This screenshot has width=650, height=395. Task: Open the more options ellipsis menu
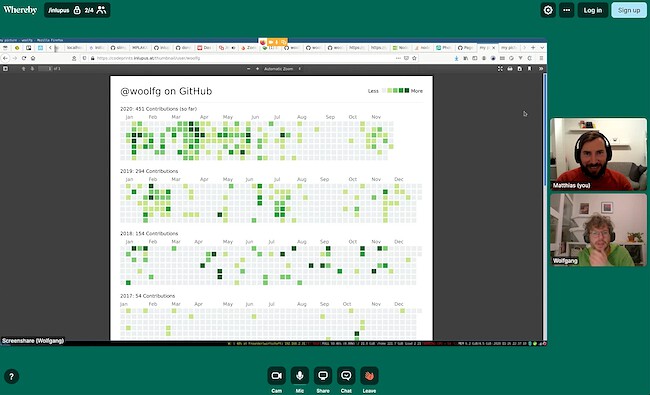[566, 10]
